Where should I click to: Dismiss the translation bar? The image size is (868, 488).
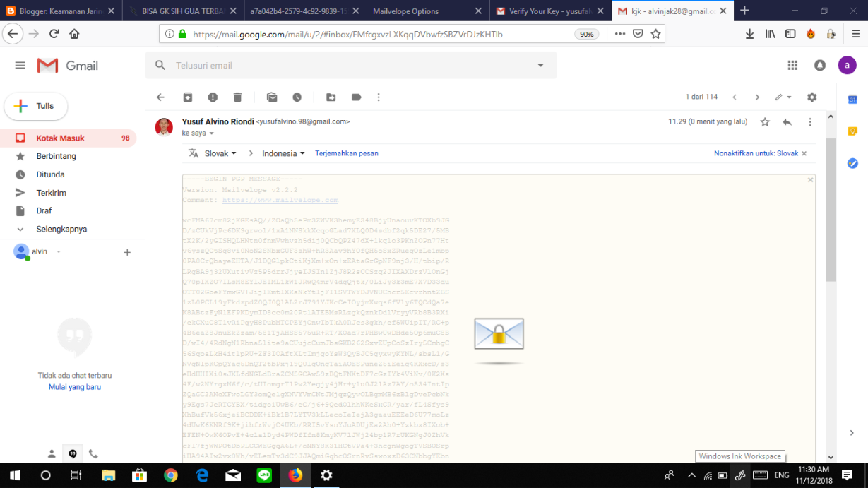coord(804,153)
